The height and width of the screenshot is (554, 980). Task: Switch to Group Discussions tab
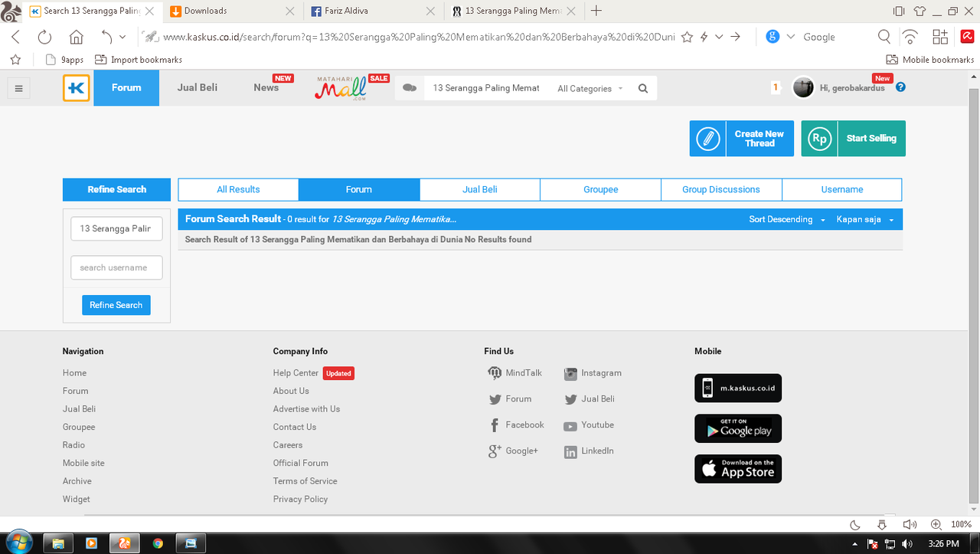tap(721, 189)
